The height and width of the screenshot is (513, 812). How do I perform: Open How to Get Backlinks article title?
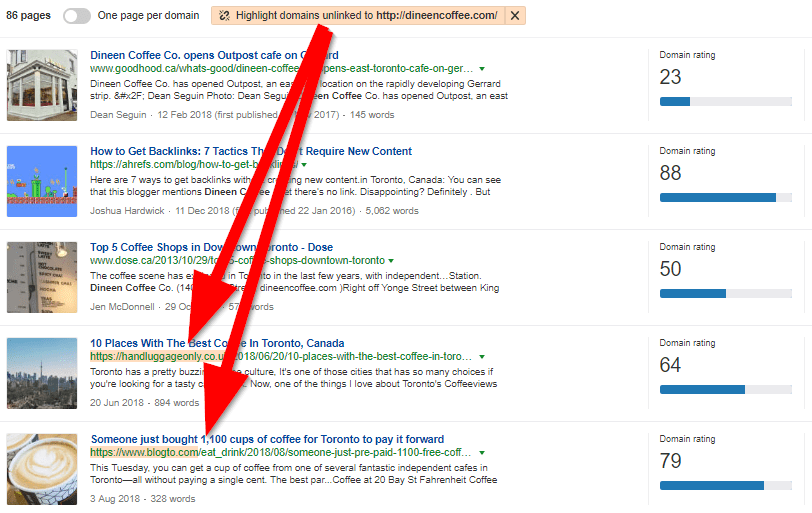251,151
